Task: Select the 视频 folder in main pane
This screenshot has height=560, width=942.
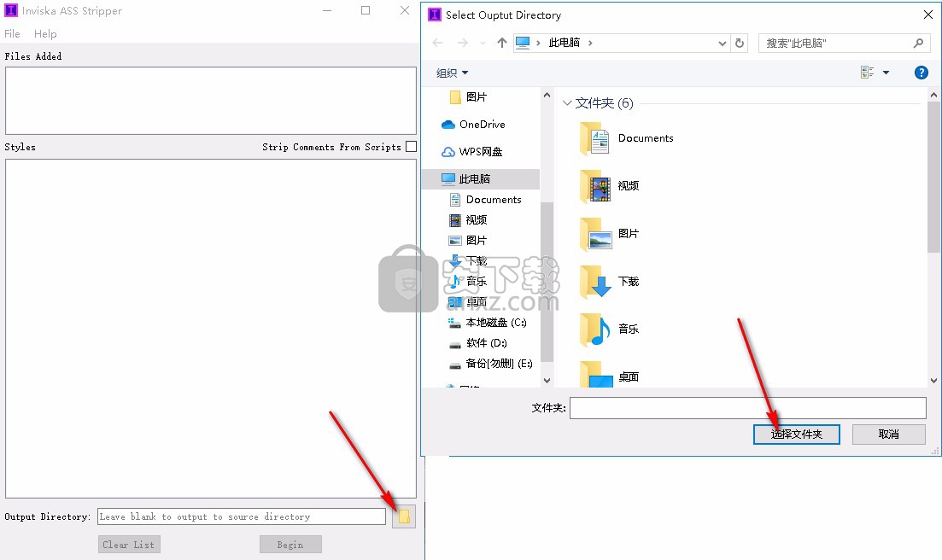Action: (x=609, y=186)
